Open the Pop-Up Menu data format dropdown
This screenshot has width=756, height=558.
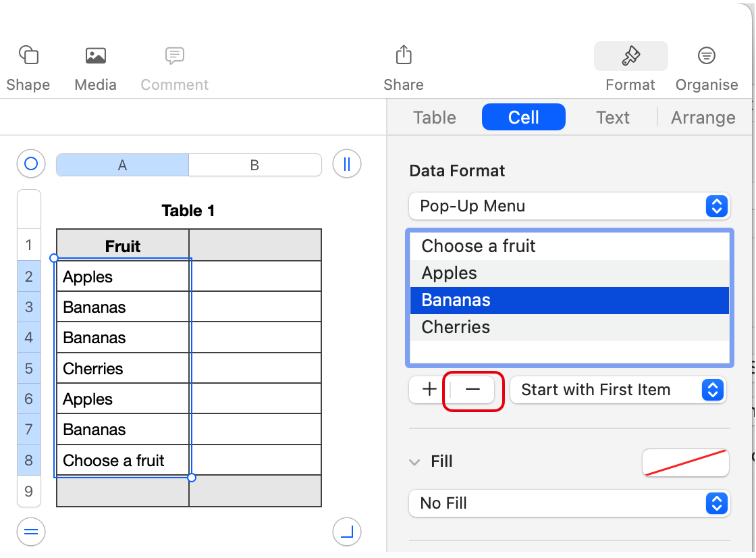point(569,206)
